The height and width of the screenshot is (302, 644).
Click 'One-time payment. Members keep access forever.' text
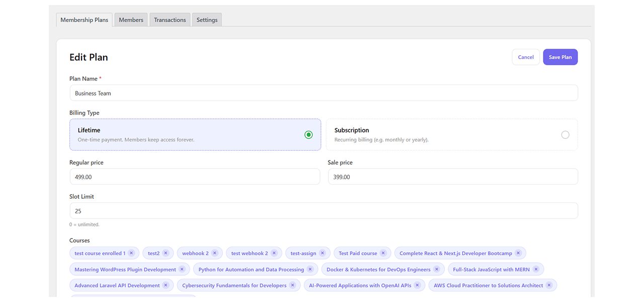136,140
